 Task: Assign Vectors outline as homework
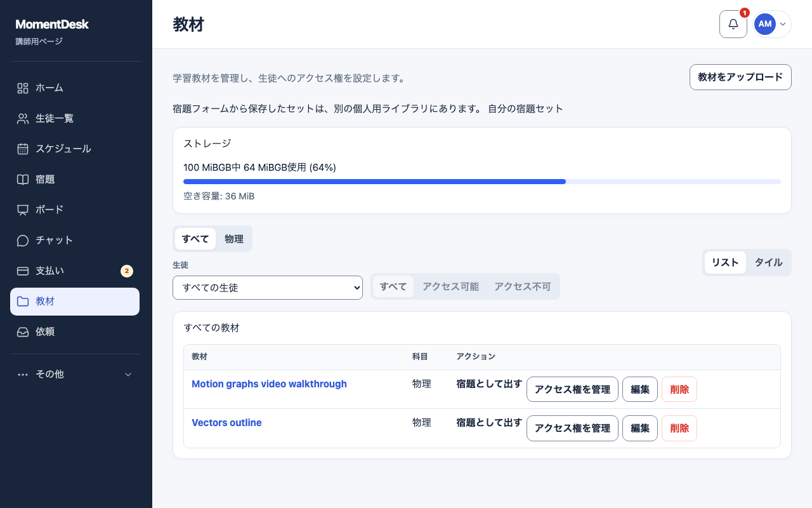coord(489,423)
